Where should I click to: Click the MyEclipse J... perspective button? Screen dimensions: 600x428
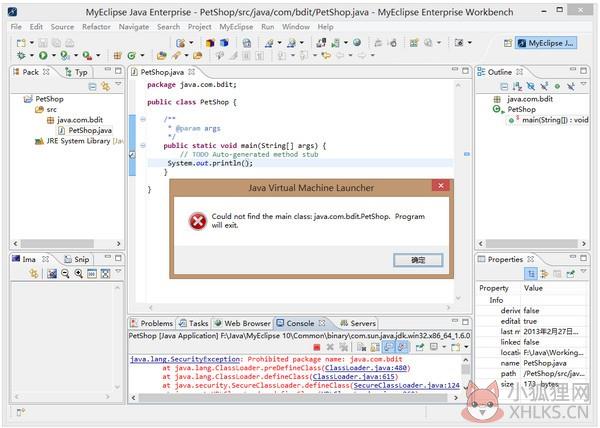pos(546,43)
